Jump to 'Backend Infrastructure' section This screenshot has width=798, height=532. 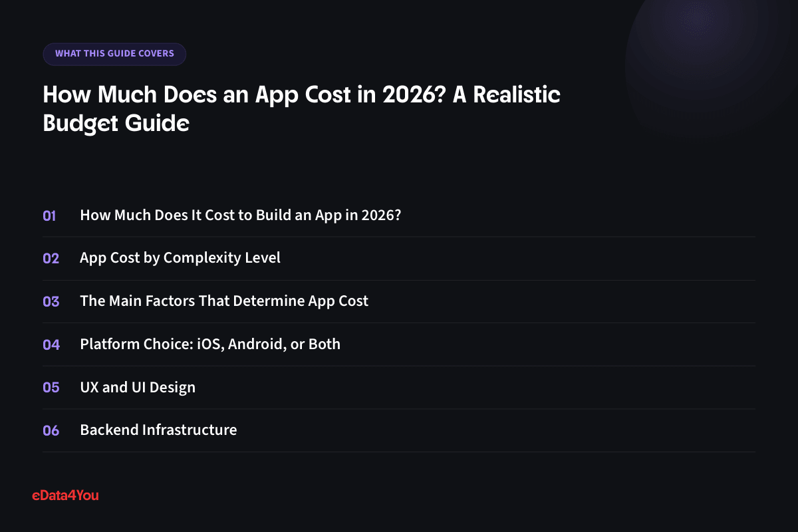(x=158, y=430)
